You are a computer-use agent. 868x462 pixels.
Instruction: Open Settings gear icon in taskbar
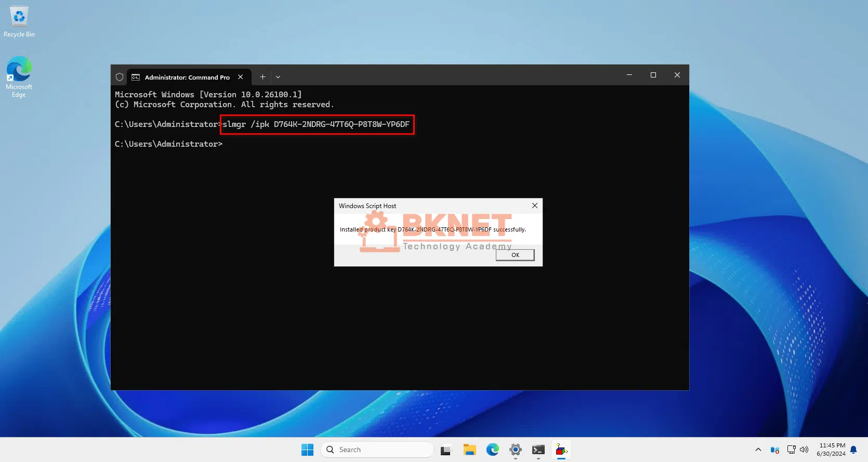[516, 450]
